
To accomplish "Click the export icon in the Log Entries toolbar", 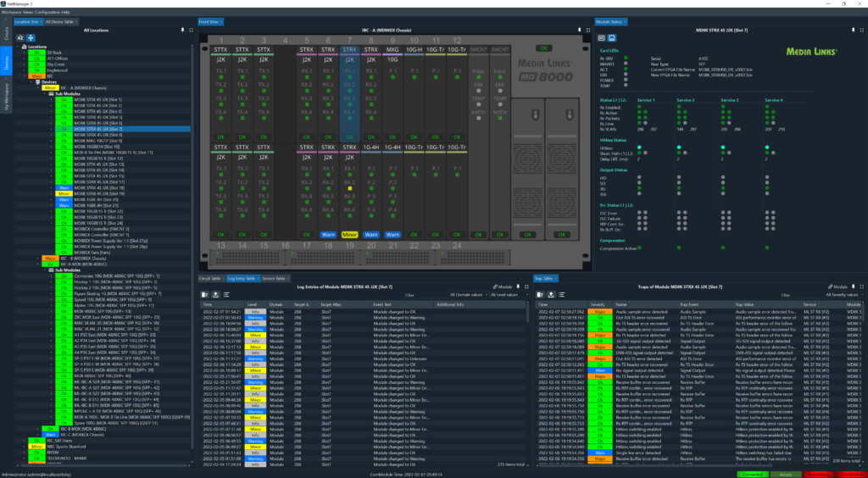I will point(215,294).
